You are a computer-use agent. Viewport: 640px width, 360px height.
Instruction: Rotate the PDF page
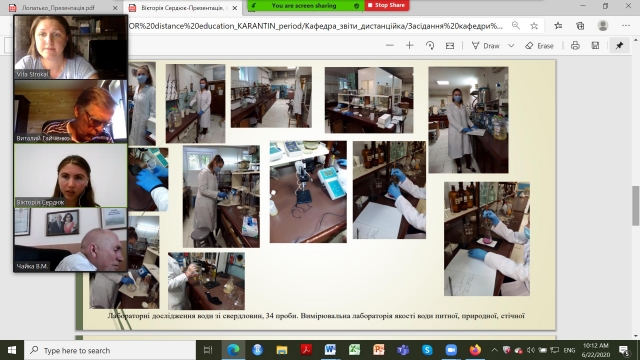point(430,46)
